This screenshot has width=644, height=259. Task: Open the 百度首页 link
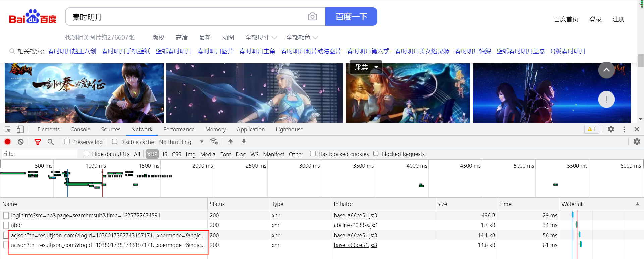pyautogui.click(x=566, y=19)
